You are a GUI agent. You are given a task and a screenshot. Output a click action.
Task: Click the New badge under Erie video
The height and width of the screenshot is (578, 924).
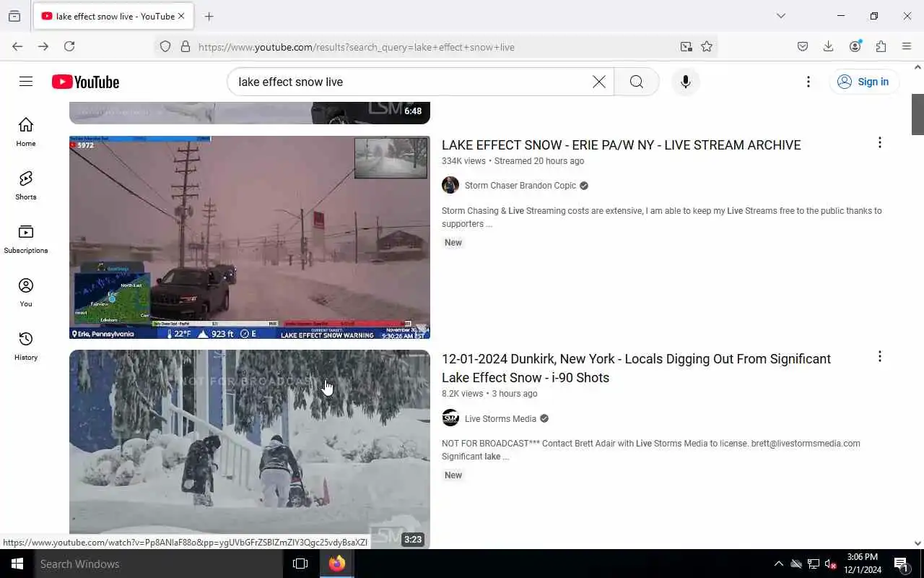coord(453,243)
